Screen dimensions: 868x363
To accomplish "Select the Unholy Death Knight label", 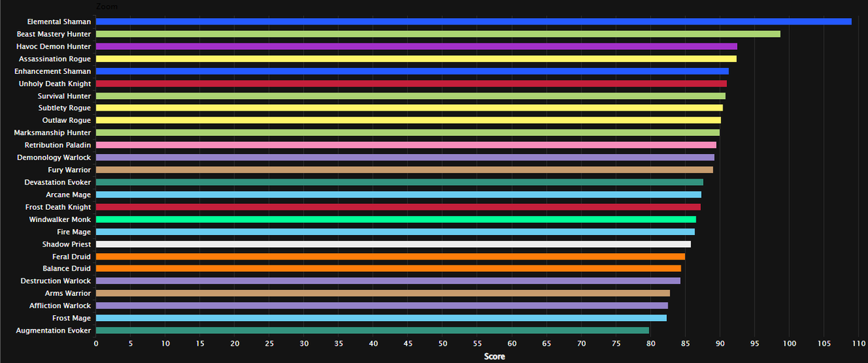I will [x=55, y=84].
